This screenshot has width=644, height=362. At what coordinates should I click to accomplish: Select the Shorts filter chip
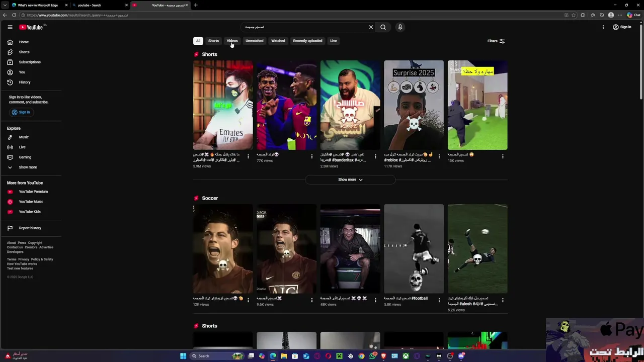(x=213, y=41)
